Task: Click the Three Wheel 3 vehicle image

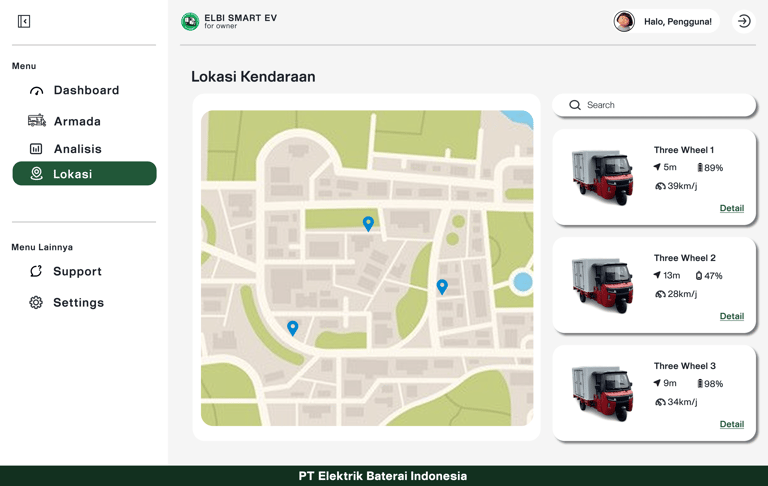Action: 602,393
